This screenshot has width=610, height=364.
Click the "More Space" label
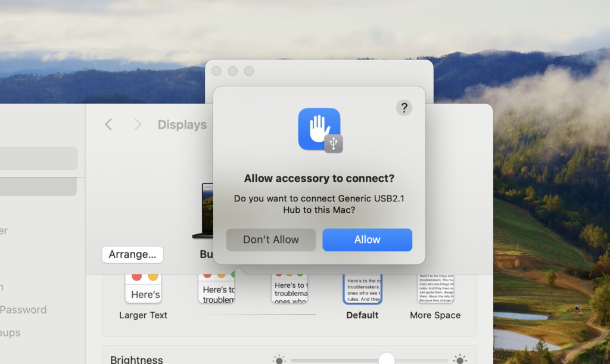tap(435, 315)
